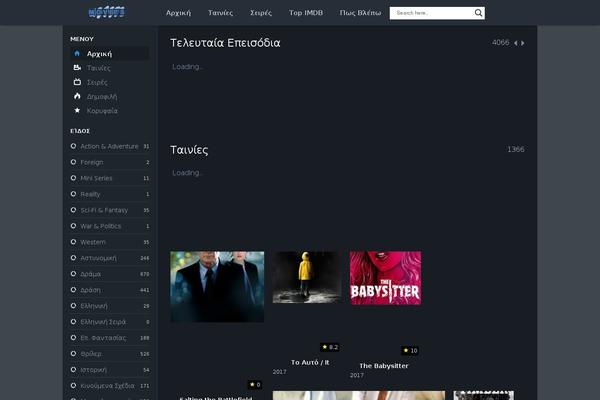Click the circle icon beside Δράμα
600x400 pixels.
tap(73, 274)
